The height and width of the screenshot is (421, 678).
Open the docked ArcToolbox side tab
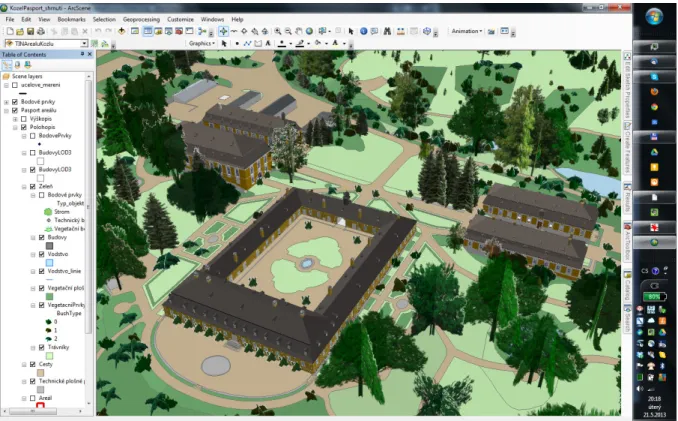627,242
